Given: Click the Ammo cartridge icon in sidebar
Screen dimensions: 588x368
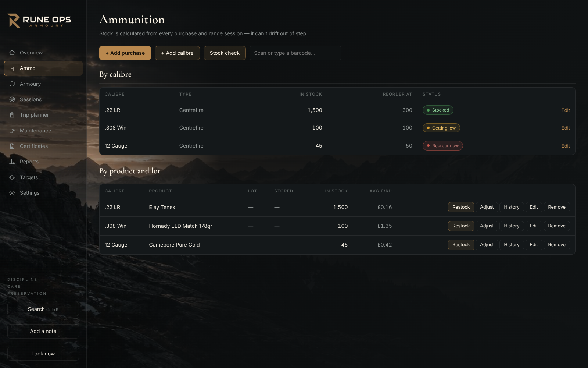Looking at the screenshot, I should (12, 68).
